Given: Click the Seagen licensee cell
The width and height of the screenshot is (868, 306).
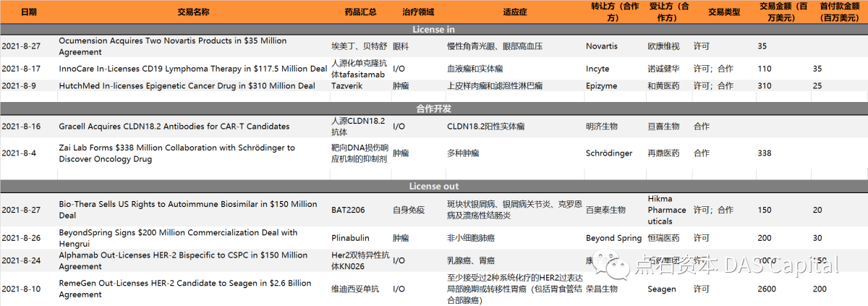Looking at the screenshot, I should point(662,289).
